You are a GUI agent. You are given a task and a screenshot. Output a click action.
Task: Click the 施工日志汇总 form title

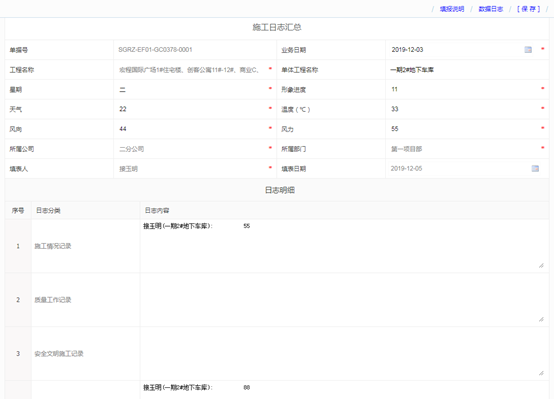coord(277,27)
